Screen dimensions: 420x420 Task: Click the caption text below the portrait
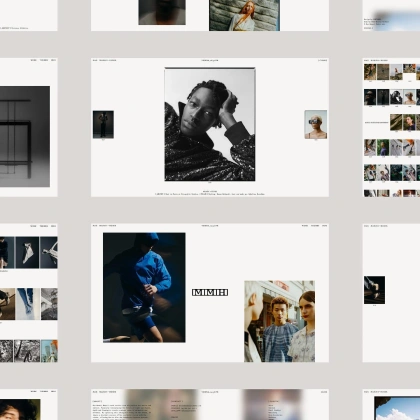(x=210, y=193)
